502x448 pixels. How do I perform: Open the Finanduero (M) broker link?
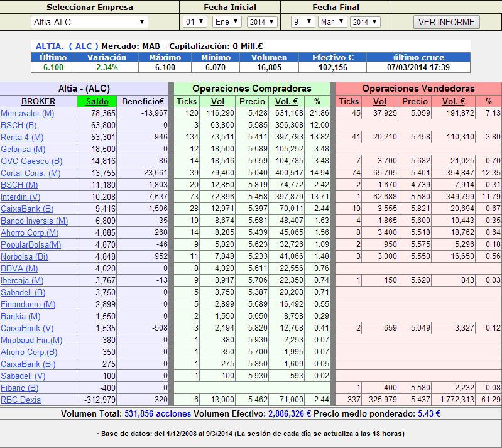point(28,305)
